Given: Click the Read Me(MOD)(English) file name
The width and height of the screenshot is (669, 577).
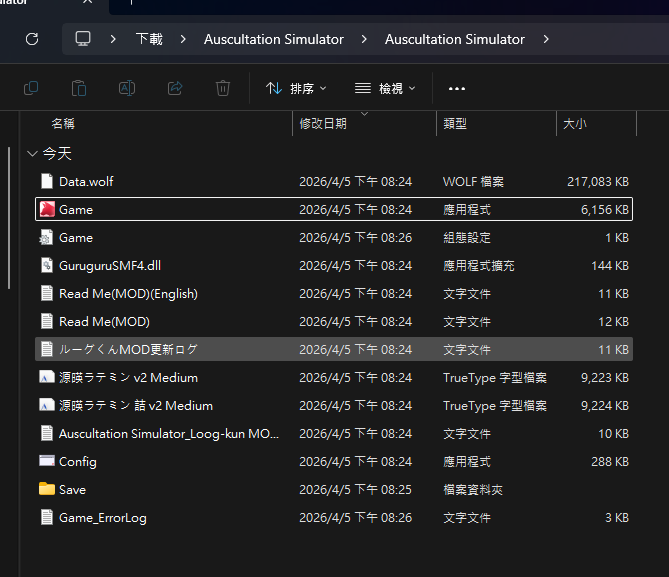Looking at the screenshot, I should 128,294.
